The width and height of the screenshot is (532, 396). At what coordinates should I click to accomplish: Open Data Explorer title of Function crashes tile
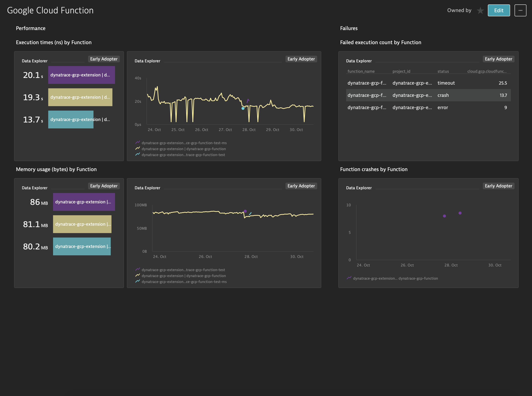[x=359, y=188]
